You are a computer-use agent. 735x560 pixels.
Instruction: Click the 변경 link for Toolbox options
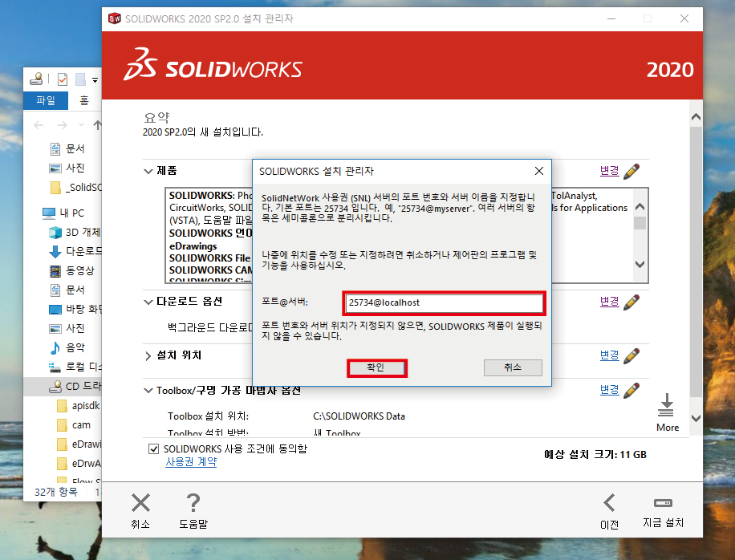click(x=609, y=390)
